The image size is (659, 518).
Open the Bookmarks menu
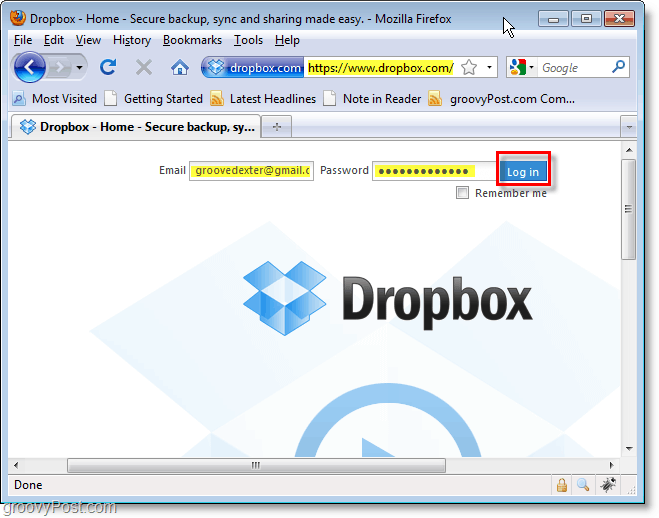pos(192,40)
